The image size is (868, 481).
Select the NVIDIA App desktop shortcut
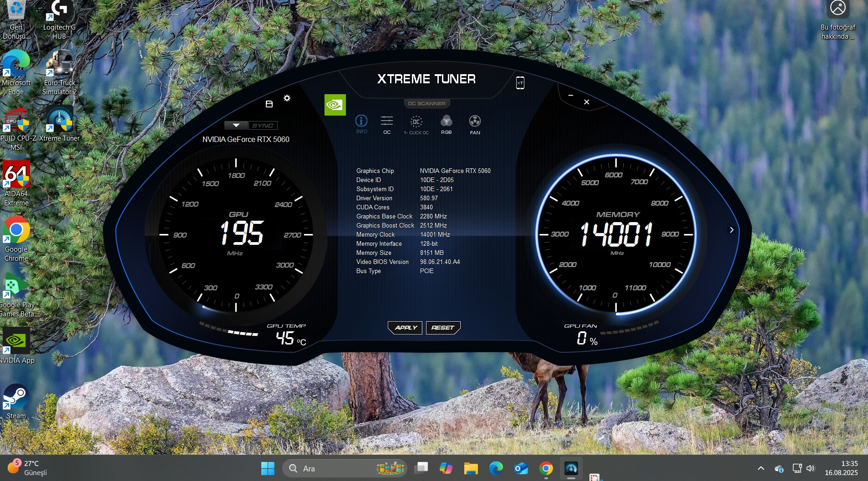tap(17, 346)
